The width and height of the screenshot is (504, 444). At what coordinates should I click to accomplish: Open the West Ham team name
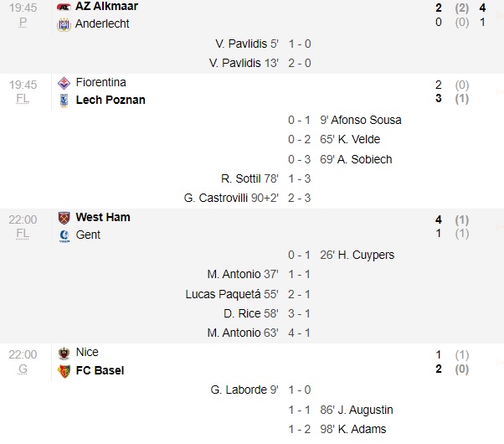pyautogui.click(x=103, y=218)
